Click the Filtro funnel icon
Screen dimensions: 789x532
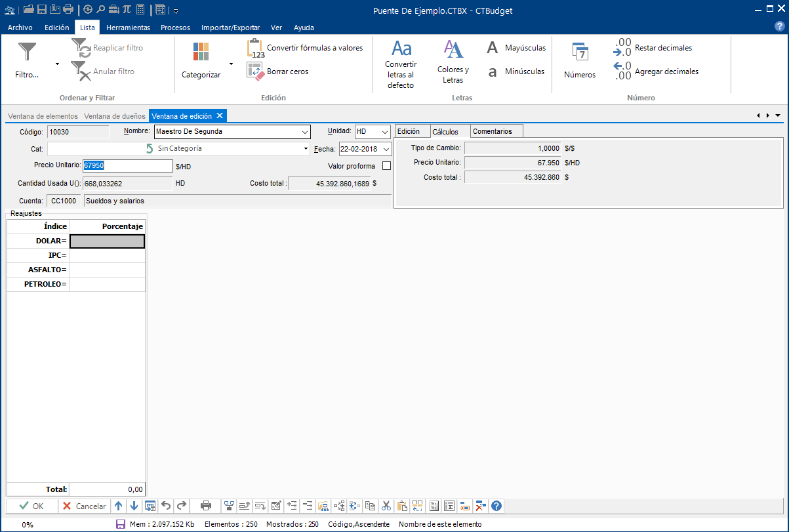tap(27, 52)
